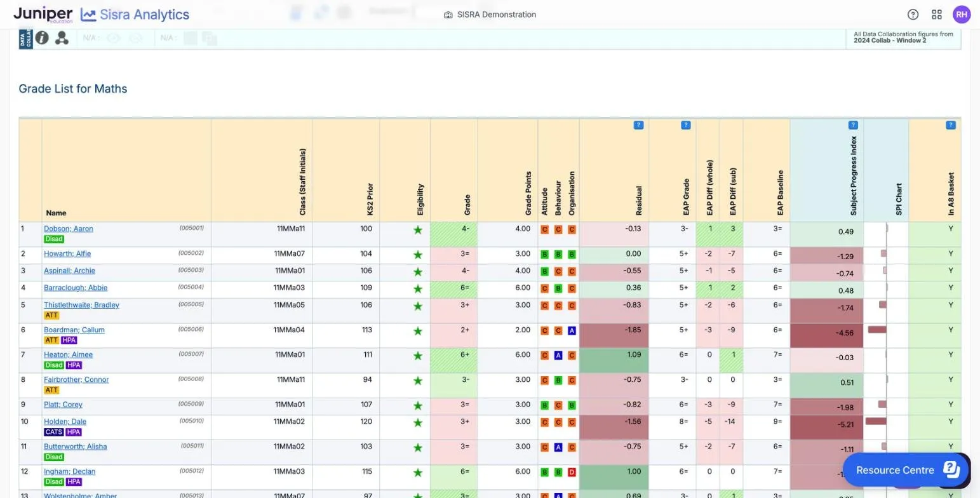
Task: Open the Resource Centre widget
Action: click(x=907, y=470)
